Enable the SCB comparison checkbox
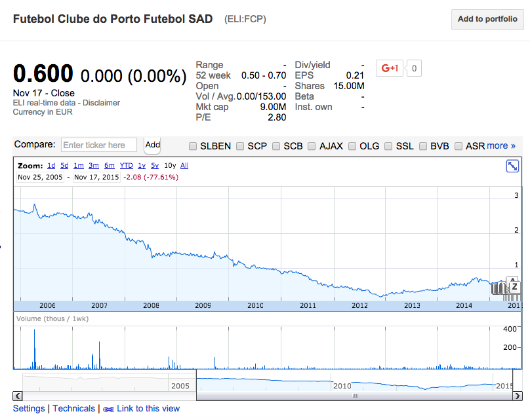The height and width of the screenshot is (420, 530). click(x=276, y=146)
